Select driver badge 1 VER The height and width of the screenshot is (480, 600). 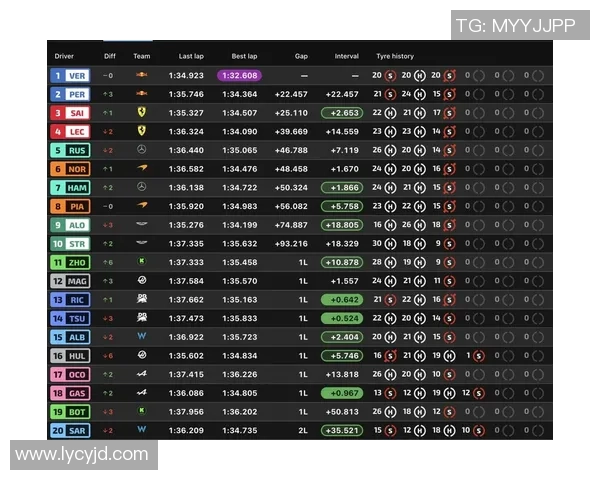click(70, 75)
